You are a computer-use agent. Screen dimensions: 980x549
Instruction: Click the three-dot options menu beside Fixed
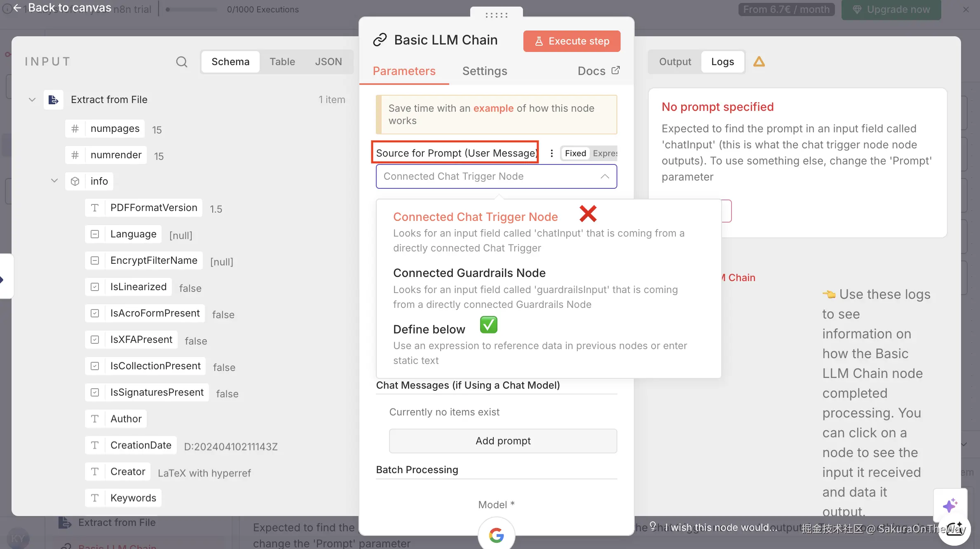coord(551,153)
